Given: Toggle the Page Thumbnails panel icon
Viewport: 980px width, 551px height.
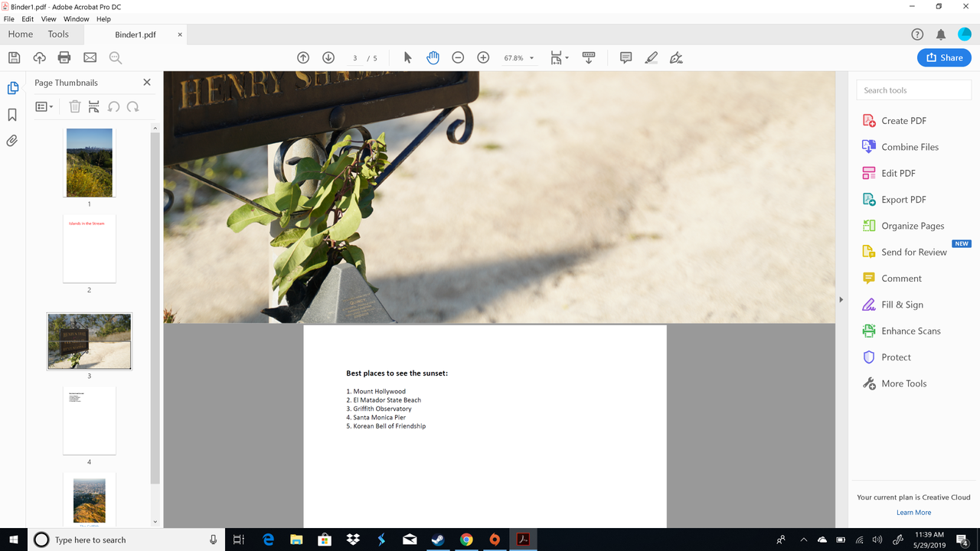Looking at the screenshot, I should coord(12,89).
